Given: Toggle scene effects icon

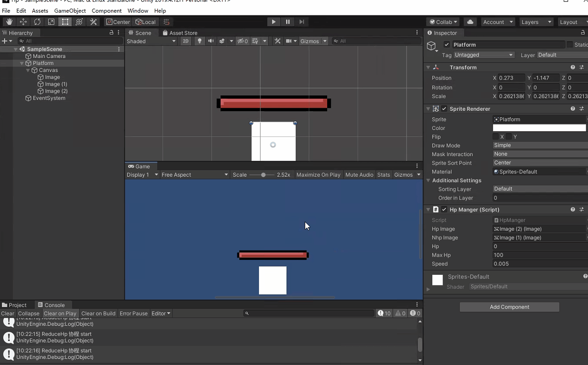Looking at the screenshot, I should click(222, 41).
